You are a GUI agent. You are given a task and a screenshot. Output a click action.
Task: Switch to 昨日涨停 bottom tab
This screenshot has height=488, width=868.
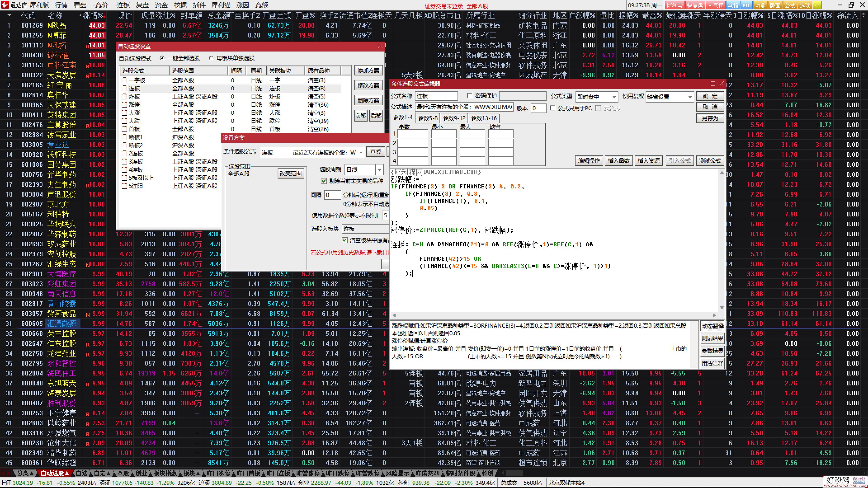click(218, 473)
